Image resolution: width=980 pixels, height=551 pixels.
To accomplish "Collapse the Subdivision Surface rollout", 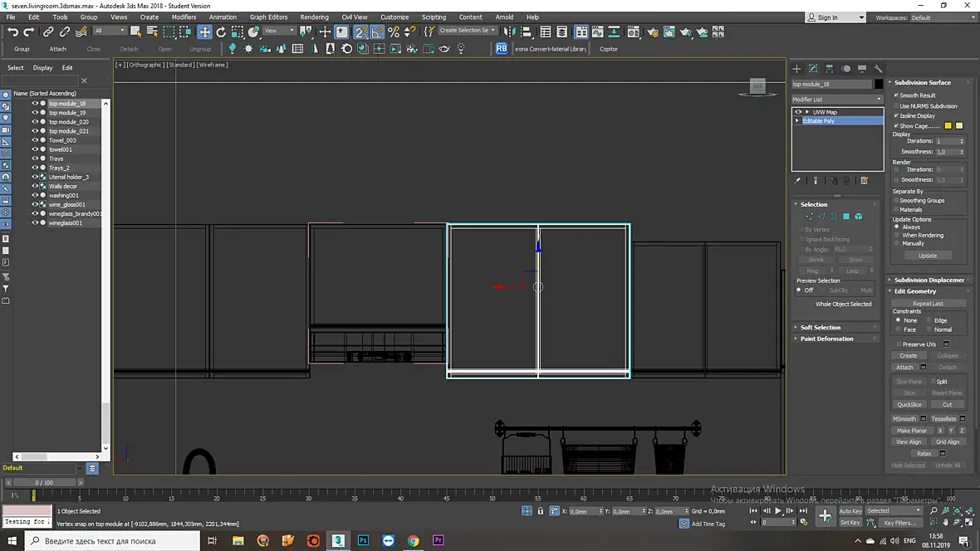I will click(x=922, y=82).
